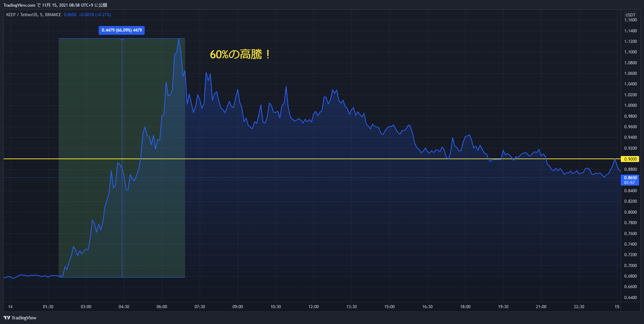Click the yellow text annotation 60%の高騰！

(x=240, y=54)
